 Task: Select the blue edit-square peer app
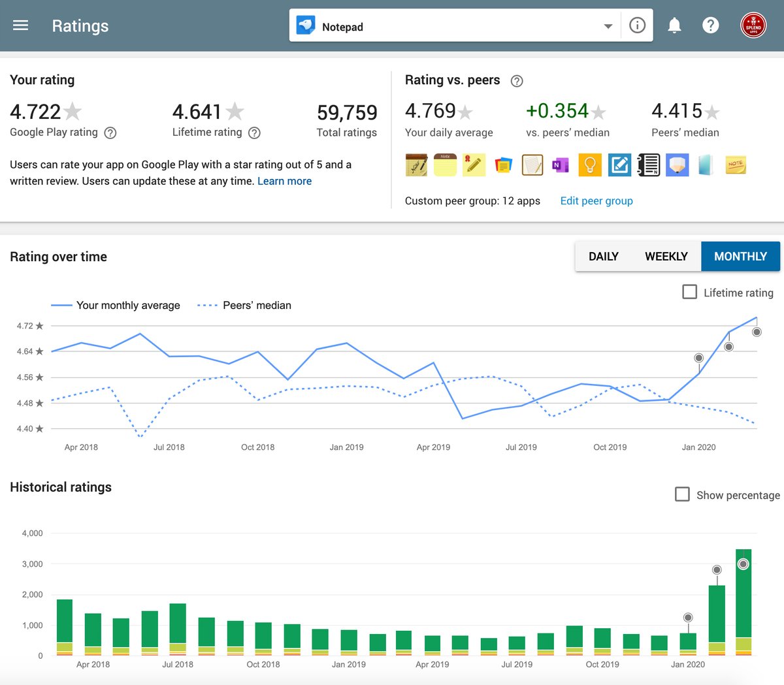tap(619, 165)
